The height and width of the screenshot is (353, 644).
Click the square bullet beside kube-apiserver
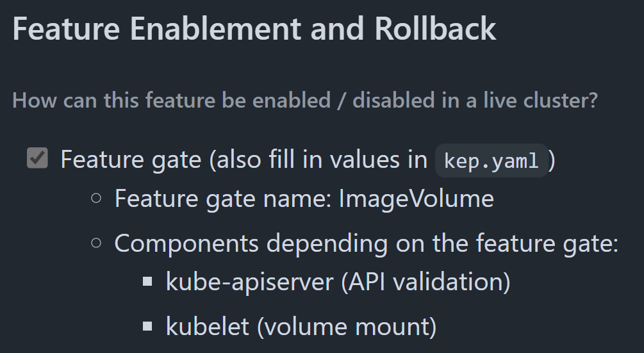(147, 282)
